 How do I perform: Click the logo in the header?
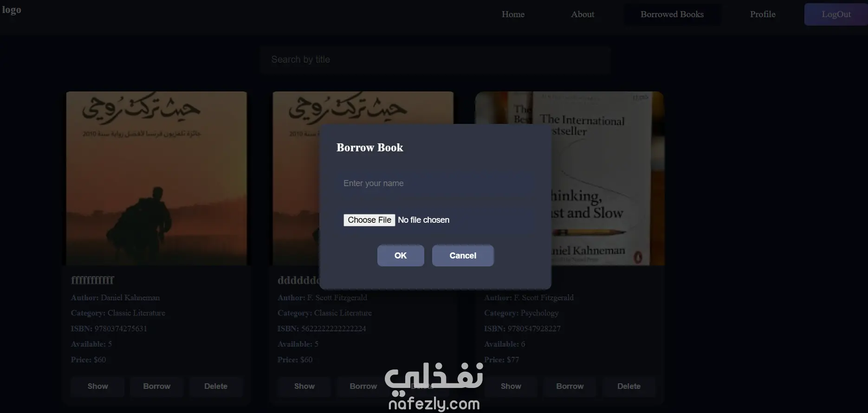[12, 10]
